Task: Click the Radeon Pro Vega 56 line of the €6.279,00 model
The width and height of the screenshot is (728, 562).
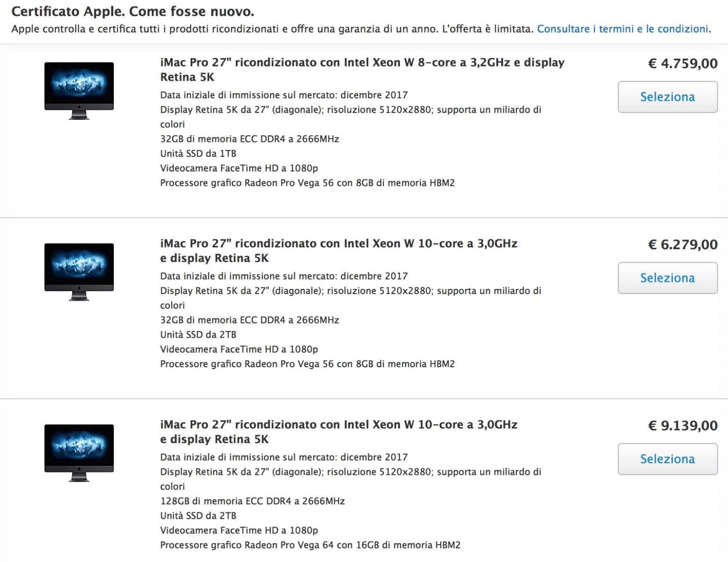Action: point(307,364)
